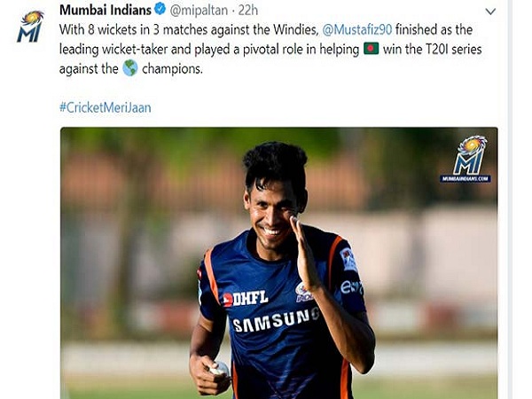
Task: Click the DHFL logo on jersey
Action: [246, 299]
